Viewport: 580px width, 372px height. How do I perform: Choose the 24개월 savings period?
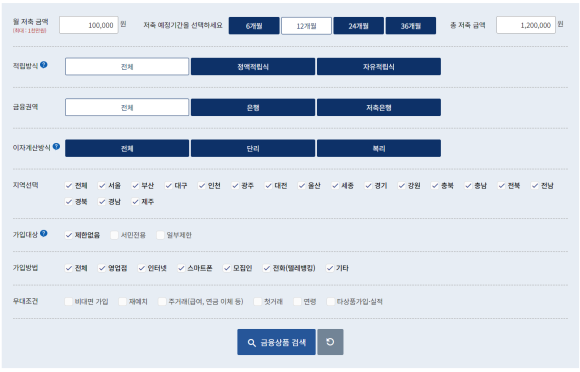coord(358,26)
